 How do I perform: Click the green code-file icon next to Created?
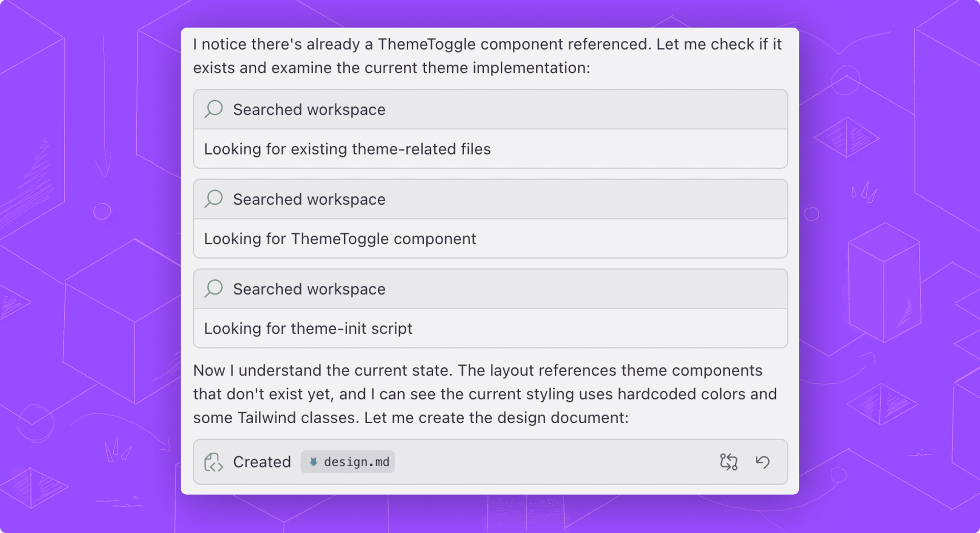(213, 462)
